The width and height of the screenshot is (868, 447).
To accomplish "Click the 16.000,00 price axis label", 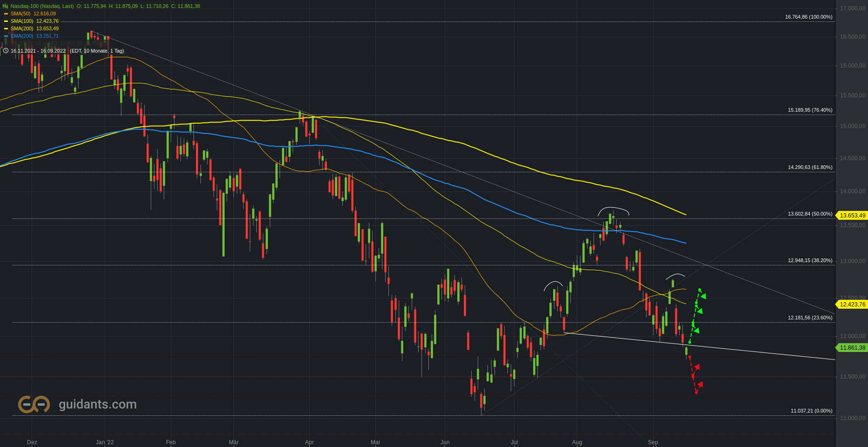I will (853, 66).
